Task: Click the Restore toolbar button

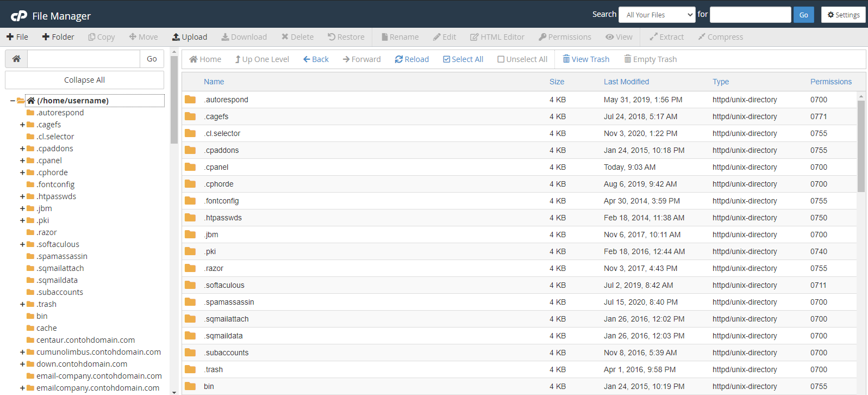Action: [346, 37]
